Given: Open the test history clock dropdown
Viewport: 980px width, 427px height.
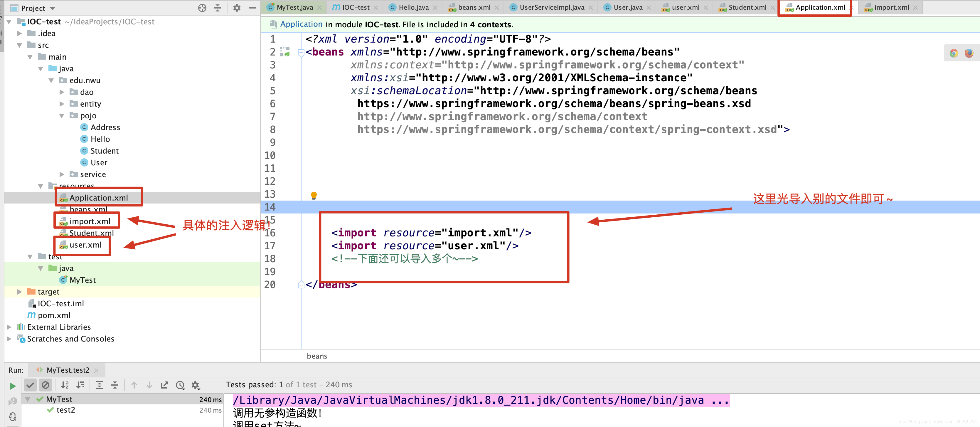Looking at the screenshot, I should click(x=180, y=385).
